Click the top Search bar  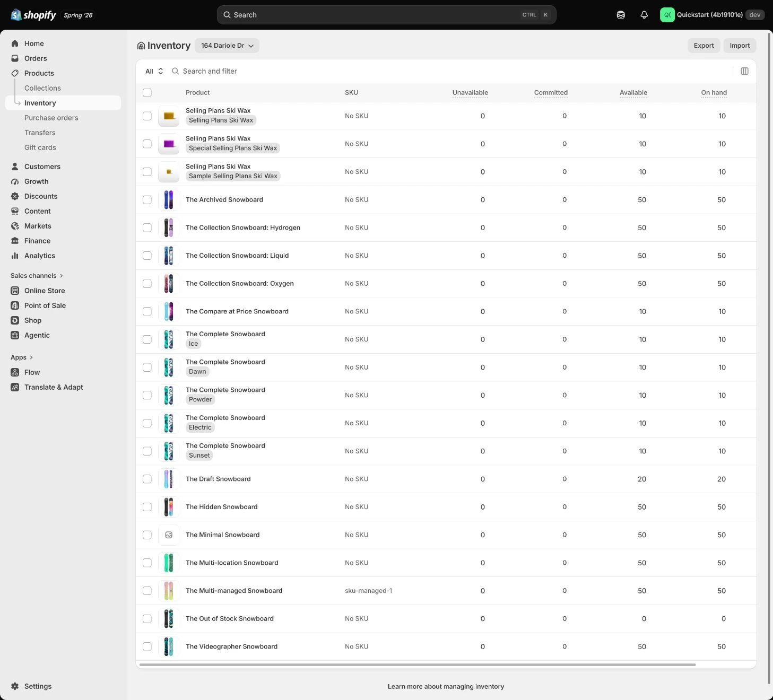click(x=386, y=15)
